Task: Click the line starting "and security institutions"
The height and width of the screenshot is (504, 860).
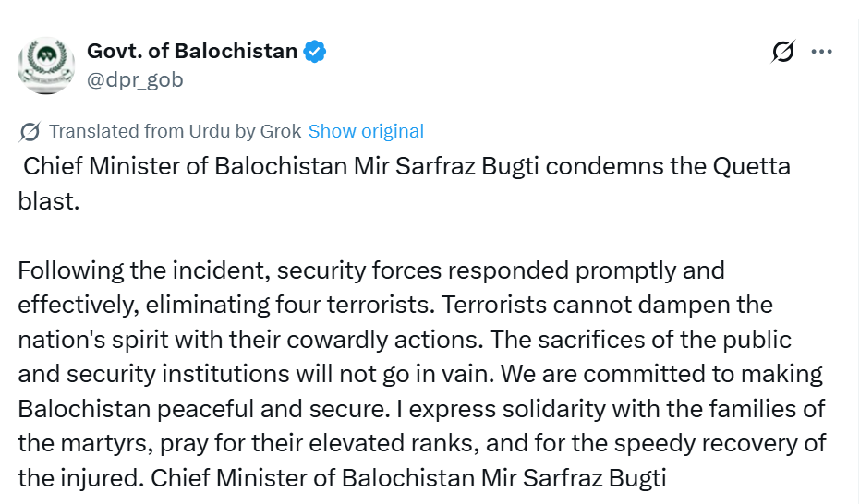Action: pos(420,374)
